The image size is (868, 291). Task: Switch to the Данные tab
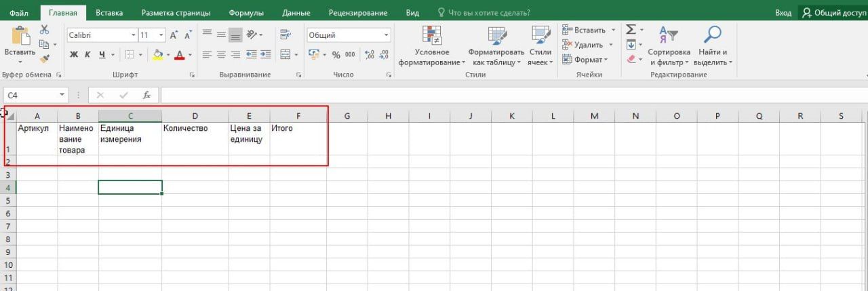click(x=296, y=12)
